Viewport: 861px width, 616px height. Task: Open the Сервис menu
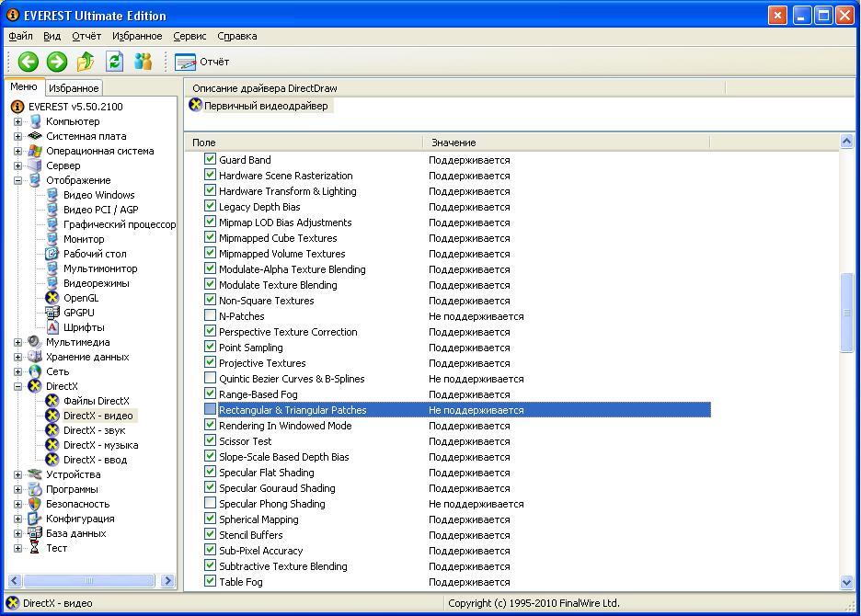[189, 36]
